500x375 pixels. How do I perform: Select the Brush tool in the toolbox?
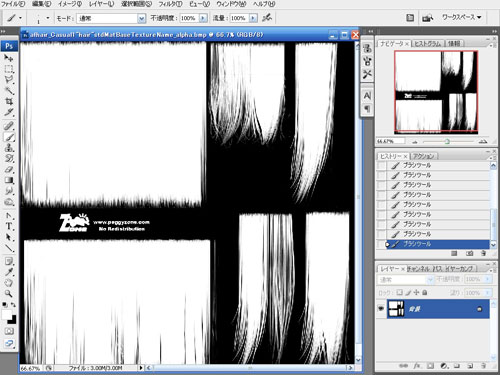point(9,137)
